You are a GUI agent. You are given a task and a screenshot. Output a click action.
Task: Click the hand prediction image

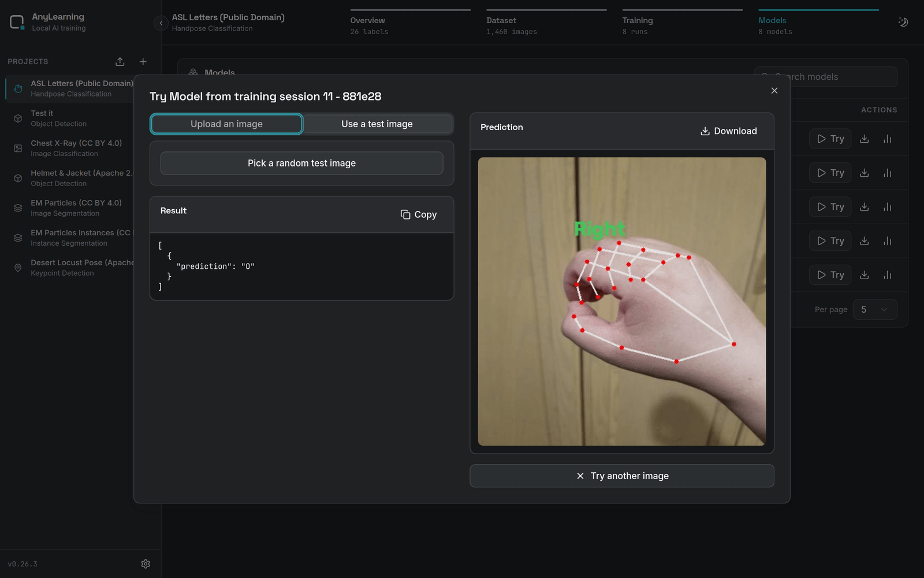tap(622, 301)
